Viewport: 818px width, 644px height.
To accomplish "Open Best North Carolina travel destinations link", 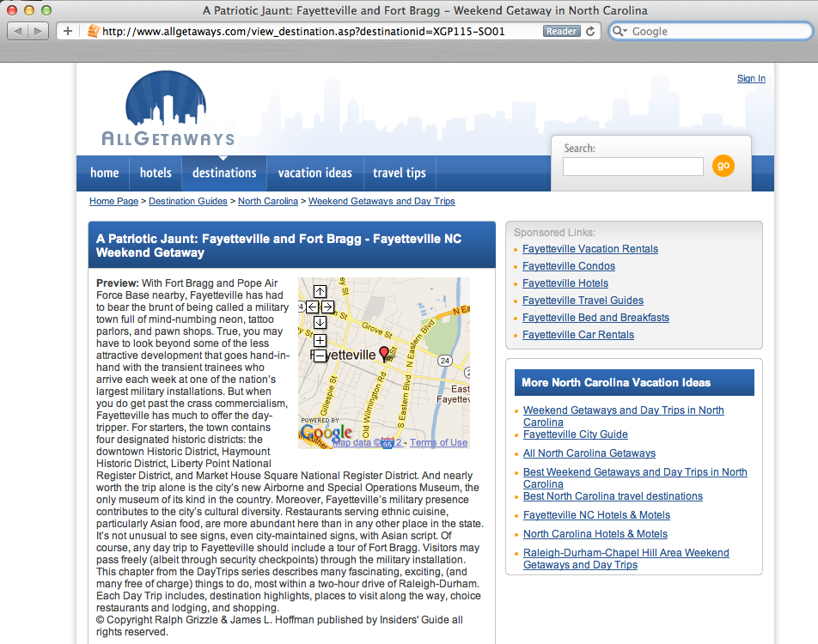I will 613,496.
